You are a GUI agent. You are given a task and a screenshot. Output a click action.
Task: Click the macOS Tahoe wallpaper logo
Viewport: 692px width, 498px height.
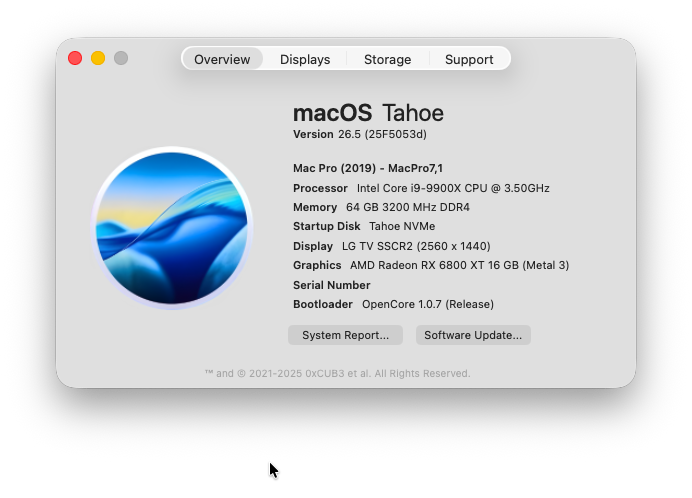[172, 228]
